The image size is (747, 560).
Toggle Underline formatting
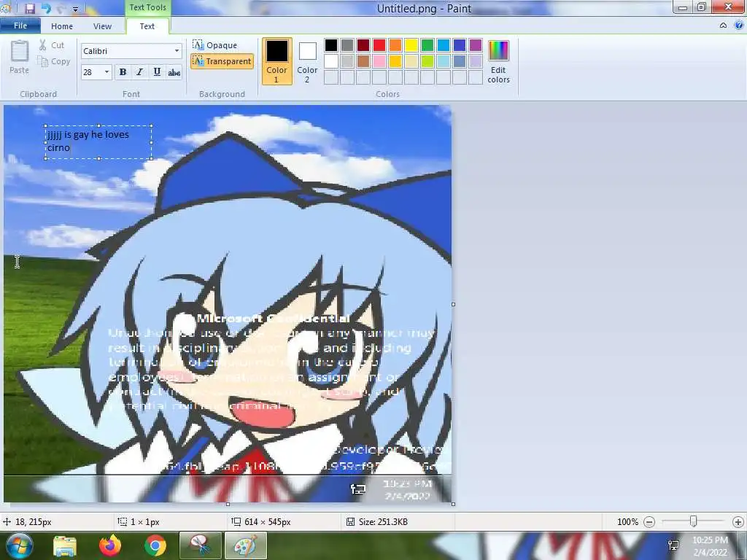[157, 72]
